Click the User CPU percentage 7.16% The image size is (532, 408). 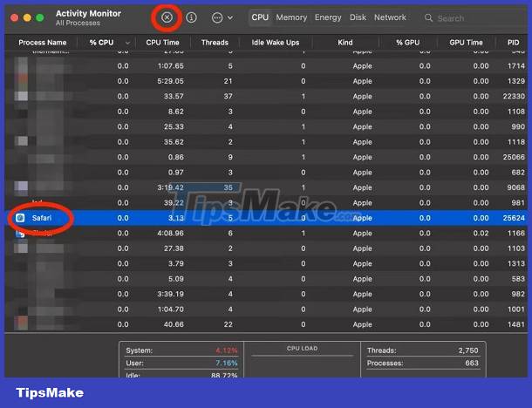[226, 364]
